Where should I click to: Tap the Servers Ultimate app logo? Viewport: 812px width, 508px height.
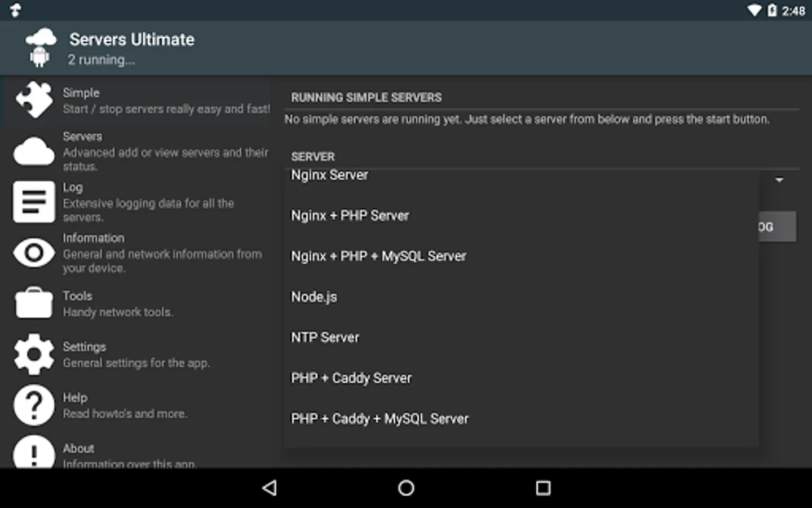click(41, 48)
